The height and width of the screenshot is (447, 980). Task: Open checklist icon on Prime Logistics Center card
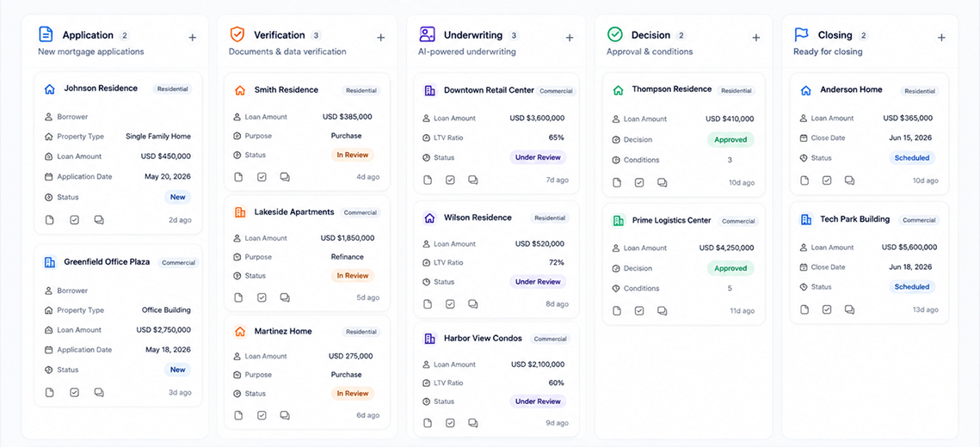pos(639,310)
